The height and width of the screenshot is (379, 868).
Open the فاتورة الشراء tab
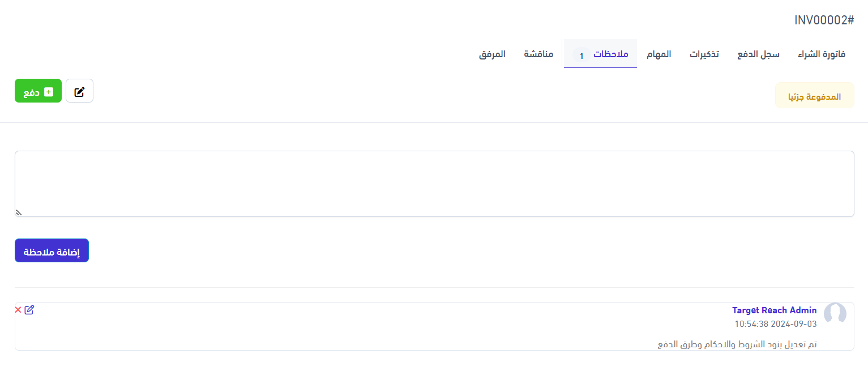822,54
